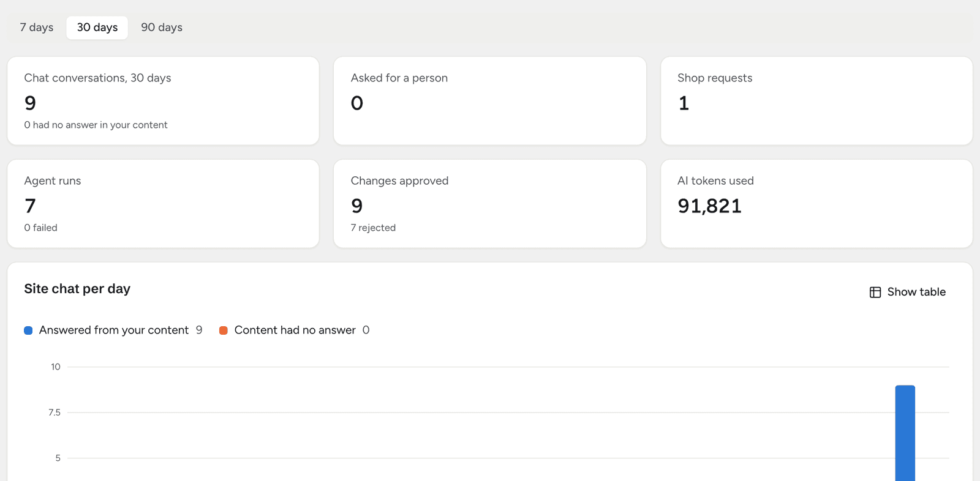Viewport: 980px width, 481px height.
Task: Click the Asked for a person heading
Action: click(399, 78)
